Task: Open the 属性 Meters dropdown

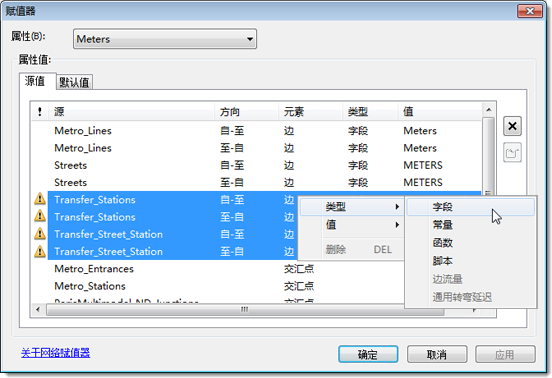Action: (x=165, y=39)
